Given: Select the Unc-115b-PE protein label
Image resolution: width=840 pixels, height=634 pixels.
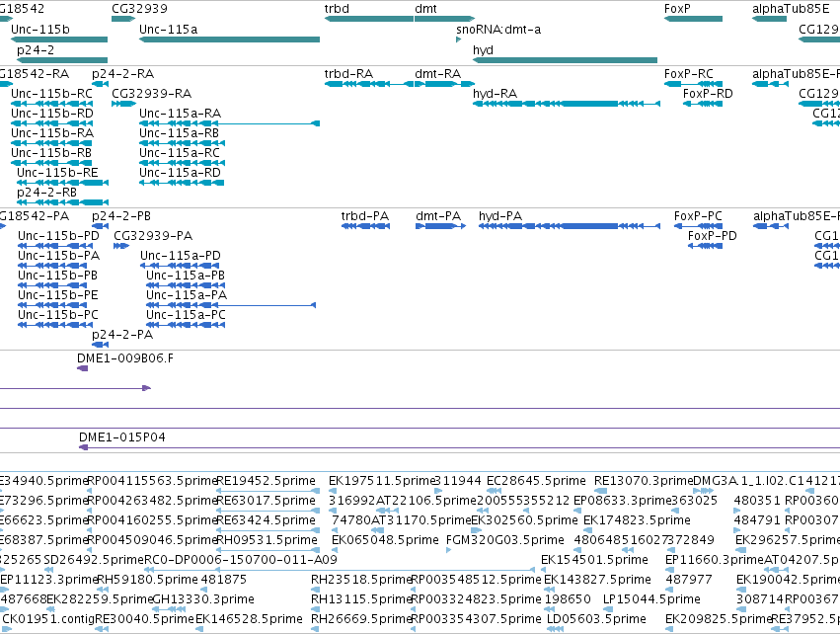Looking at the screenshot, I should click(x=58, y=295).
